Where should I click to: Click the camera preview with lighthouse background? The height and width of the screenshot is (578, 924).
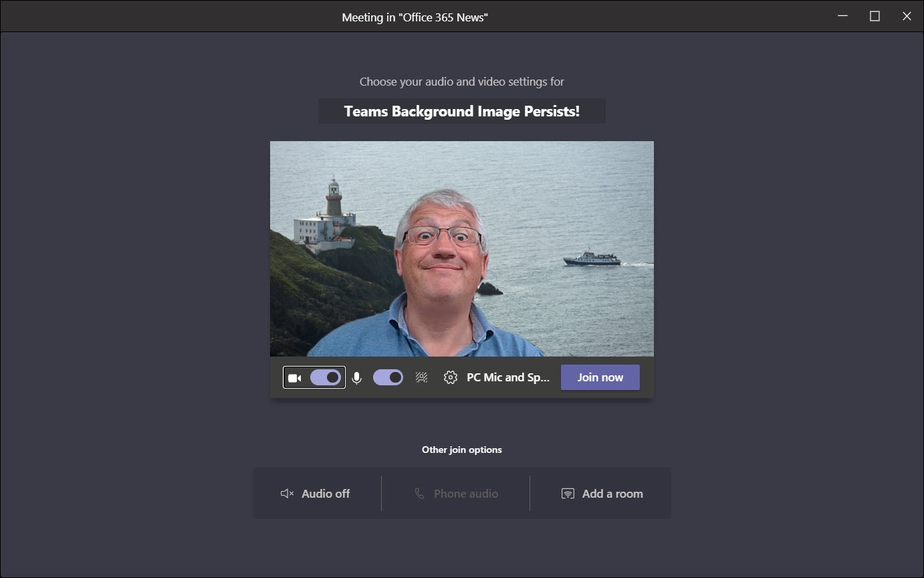461,248
